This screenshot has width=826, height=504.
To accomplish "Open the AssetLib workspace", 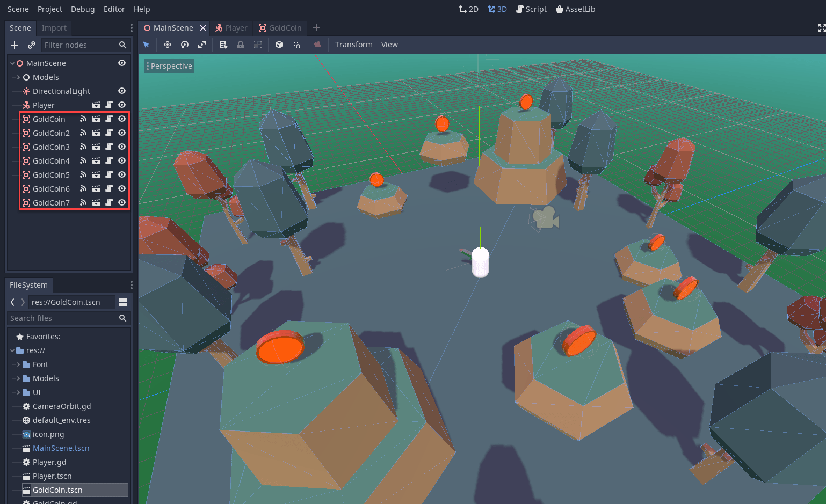I will pyautogui.click(x=575, y=9).
